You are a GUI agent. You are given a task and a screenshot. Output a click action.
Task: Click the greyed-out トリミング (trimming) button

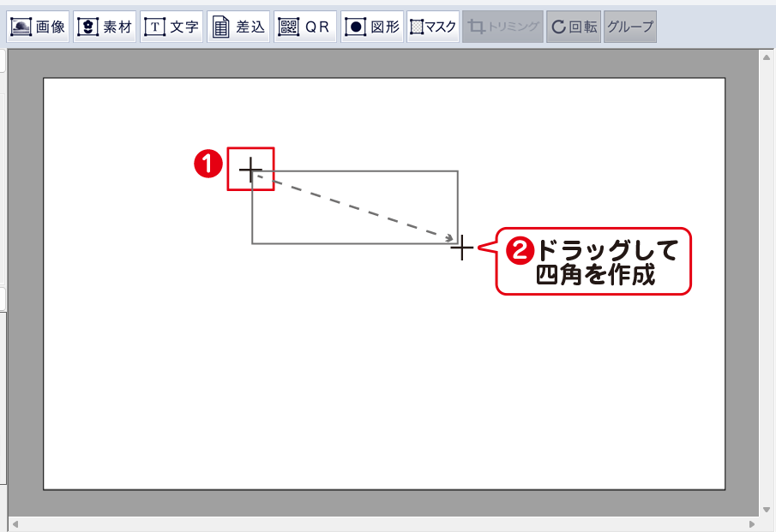point(502,27)
